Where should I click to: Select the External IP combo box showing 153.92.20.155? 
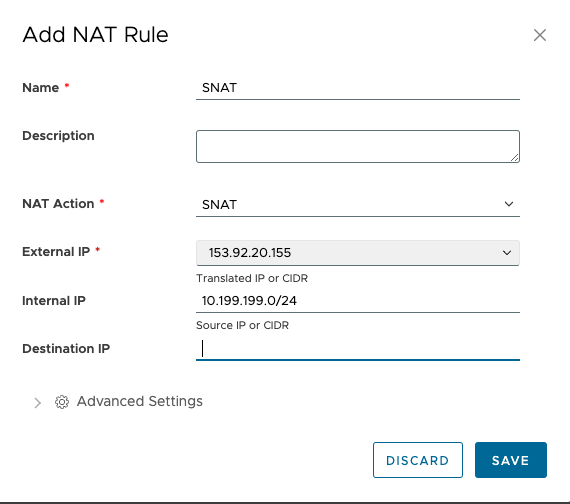click(x=358, y=253)
